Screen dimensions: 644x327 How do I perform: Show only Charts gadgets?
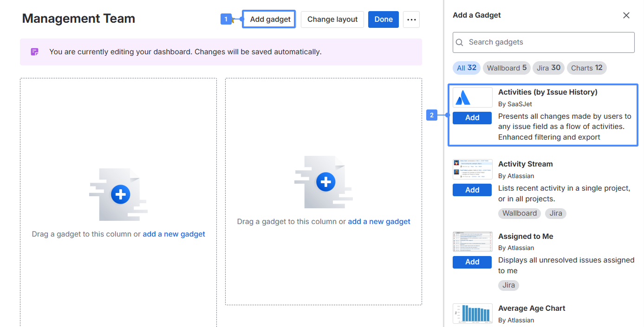(x=586, y=68)
